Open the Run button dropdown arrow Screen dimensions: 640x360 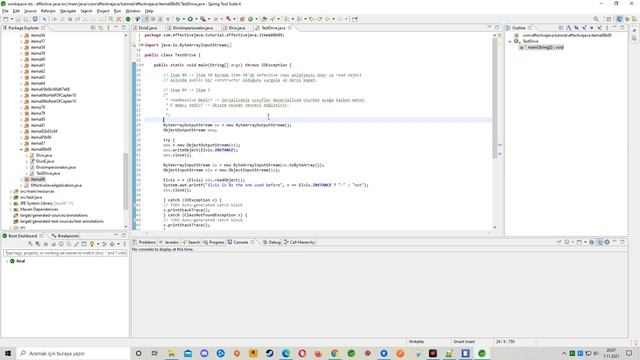pyautogui.click(x=196, y=19)
